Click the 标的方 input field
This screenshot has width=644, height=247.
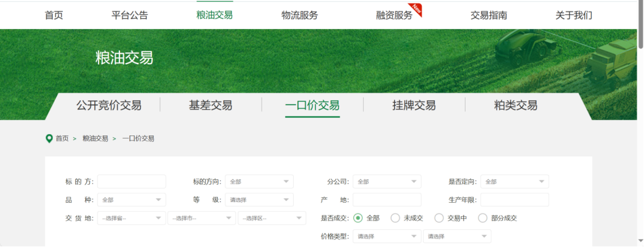click(131, 182)
